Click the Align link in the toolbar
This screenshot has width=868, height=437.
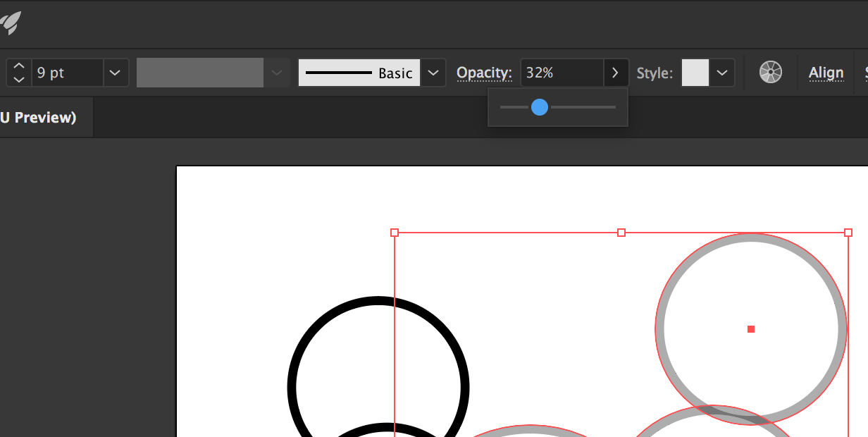click(x=826, y=72)
